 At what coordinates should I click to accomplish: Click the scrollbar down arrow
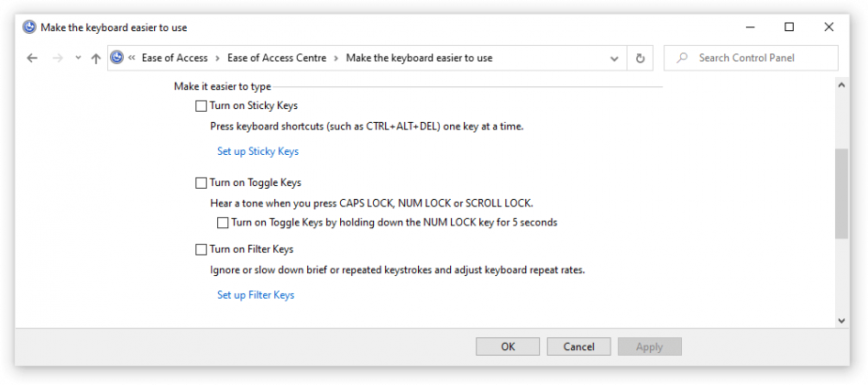[841, 320]
